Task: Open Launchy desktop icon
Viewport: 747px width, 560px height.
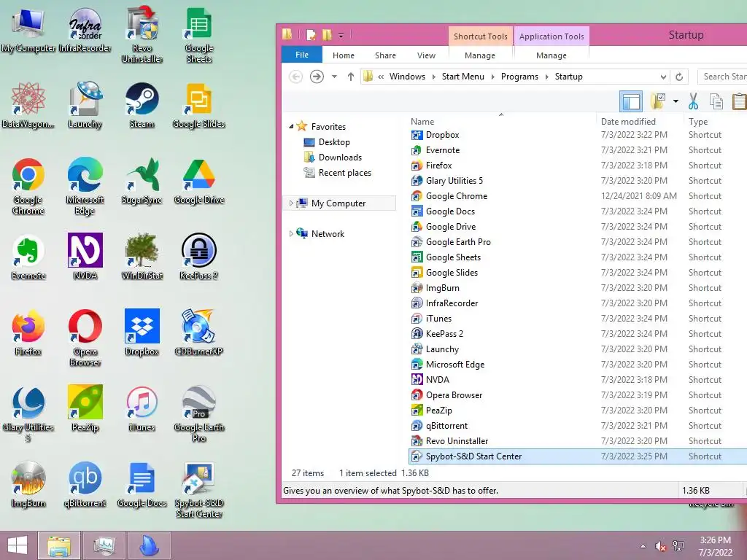Action: click(85, 106)
